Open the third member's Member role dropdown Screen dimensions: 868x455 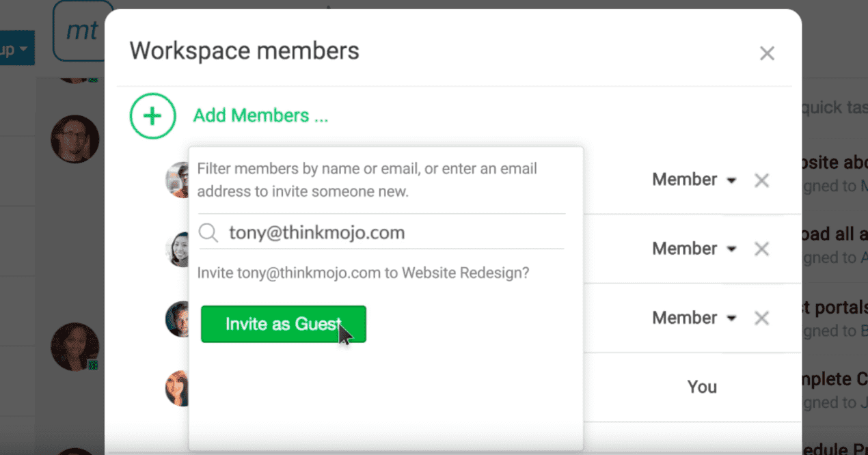click(694, 318)
